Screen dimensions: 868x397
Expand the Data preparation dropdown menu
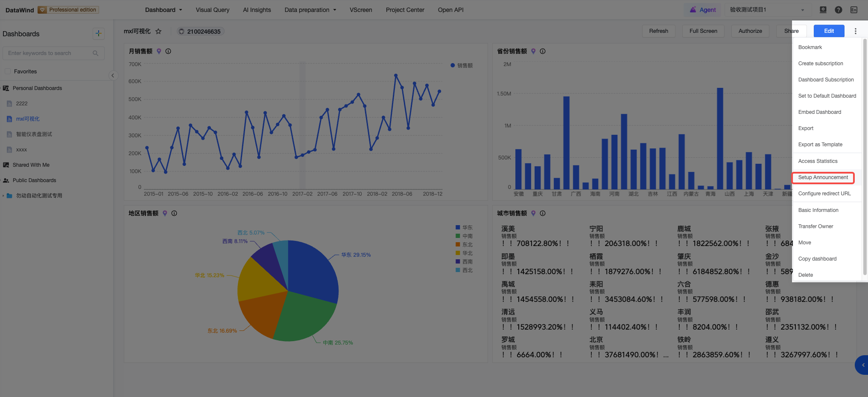click(x=310, y=10)
